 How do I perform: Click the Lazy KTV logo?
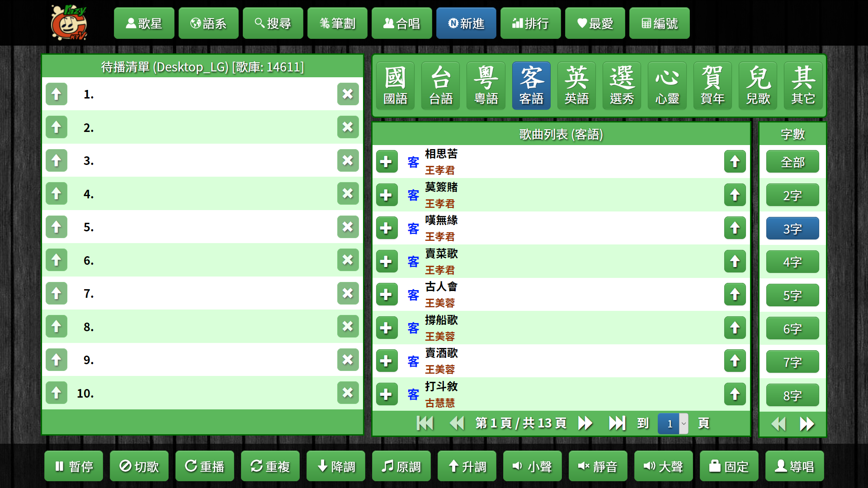click(69, 23)
